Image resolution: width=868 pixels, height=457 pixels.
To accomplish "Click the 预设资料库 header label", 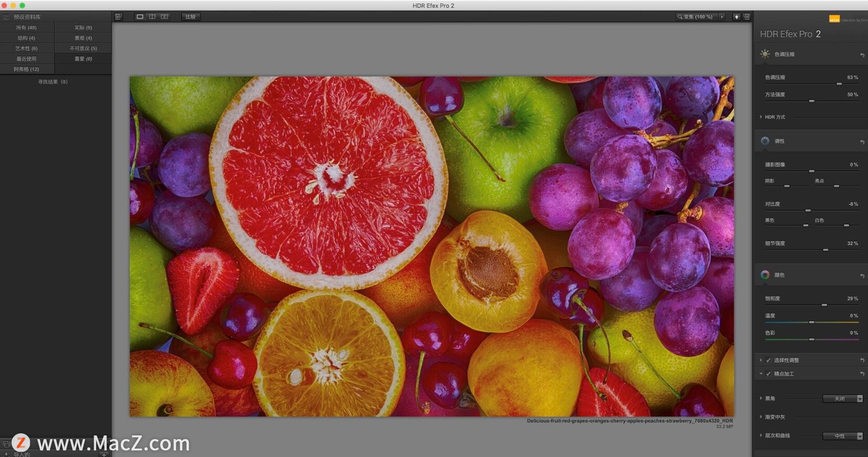I will point(27,17).
